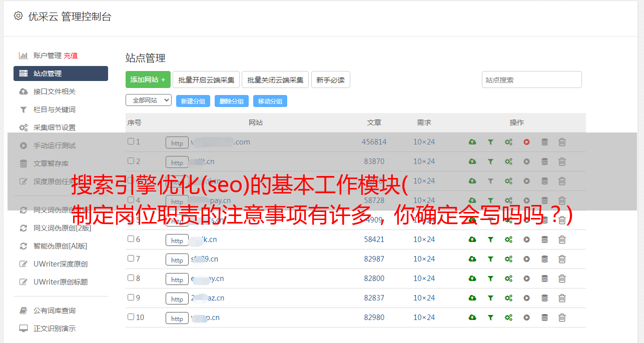
Task: Tick the checkbox for site number 1
Action: 131,141
